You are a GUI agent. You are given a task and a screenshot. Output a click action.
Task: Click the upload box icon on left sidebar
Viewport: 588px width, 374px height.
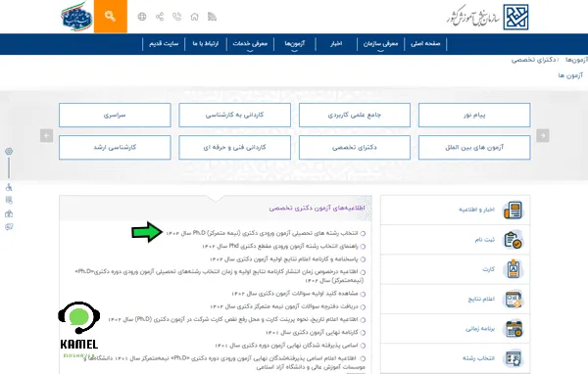9,213
